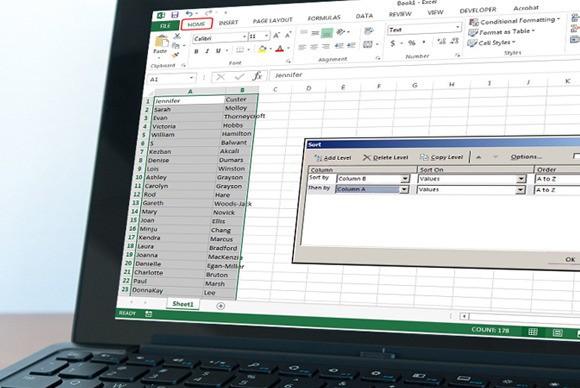This screenshot has height=388, width=580.
Task: Open the Font group dialog launcher
Action: coord(289,61)
